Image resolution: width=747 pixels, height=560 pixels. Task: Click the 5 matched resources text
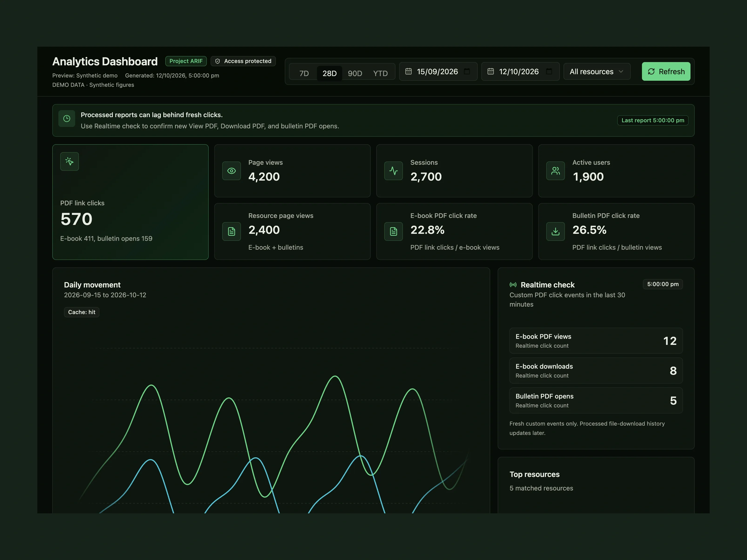pyautogui.click(x=541, y=488)
